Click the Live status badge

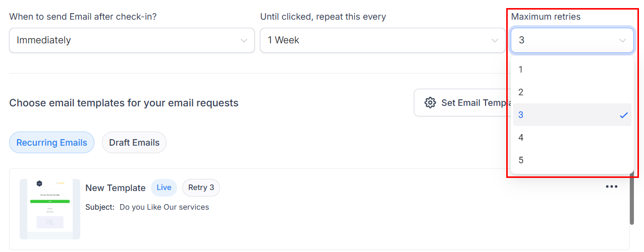click(164, 187)
